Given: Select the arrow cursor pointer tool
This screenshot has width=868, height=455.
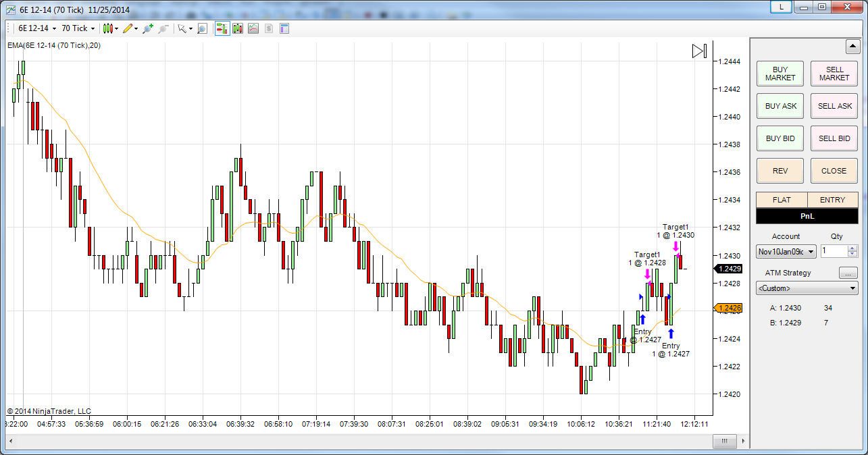Looking at the screenshot, I should (181, 28).
